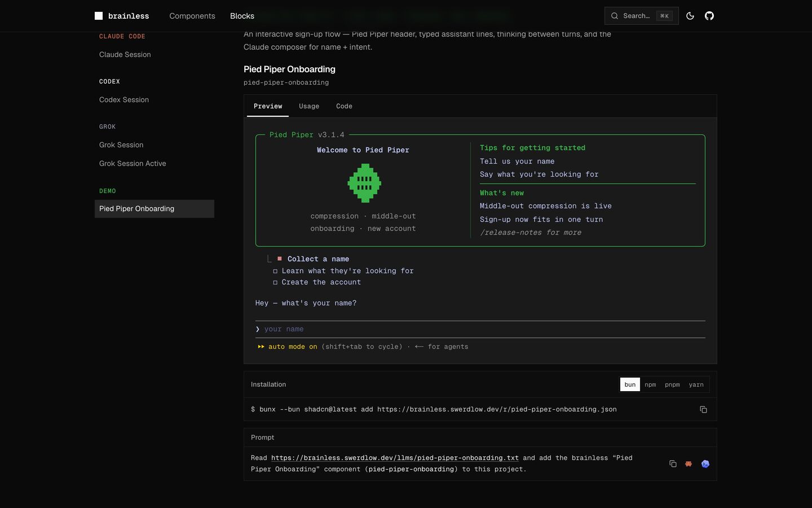Click the CLAUDE CODE sidebar section label
This screenshot has height=508, width=812.
(x=122, y=37)
